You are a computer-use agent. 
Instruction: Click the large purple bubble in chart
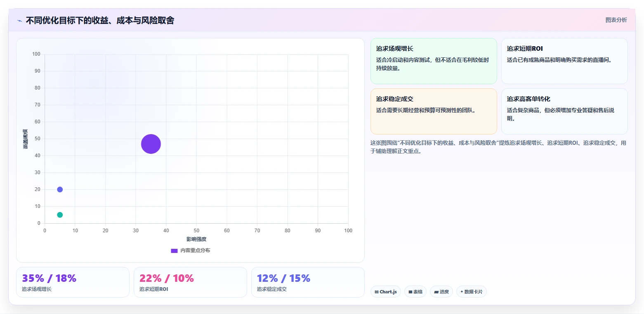(151, 144)
